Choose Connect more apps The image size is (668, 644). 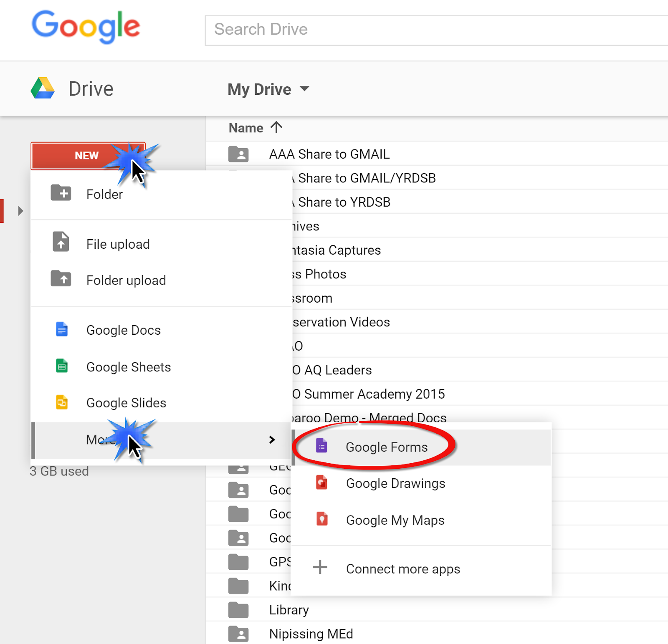tap(421, 569)
